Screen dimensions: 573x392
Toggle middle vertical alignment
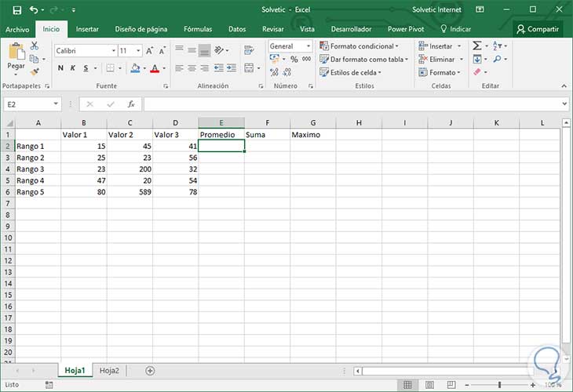(192, 50)
